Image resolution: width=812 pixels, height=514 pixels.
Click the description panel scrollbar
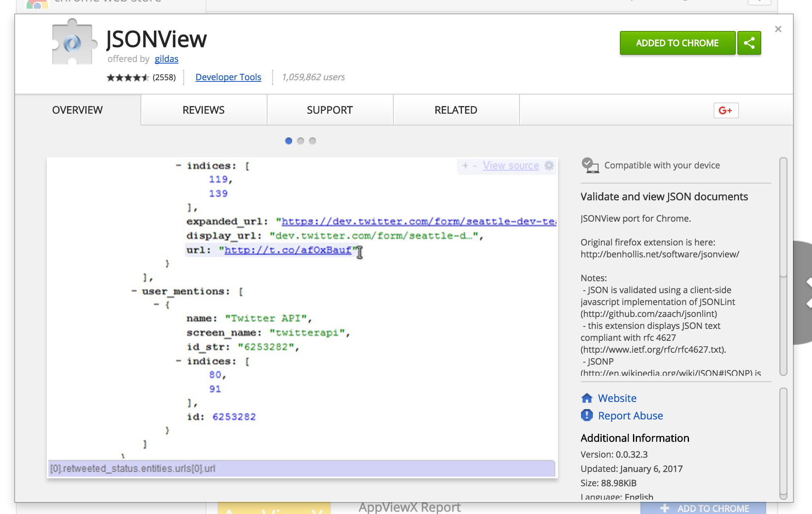[x=783, y=216]
